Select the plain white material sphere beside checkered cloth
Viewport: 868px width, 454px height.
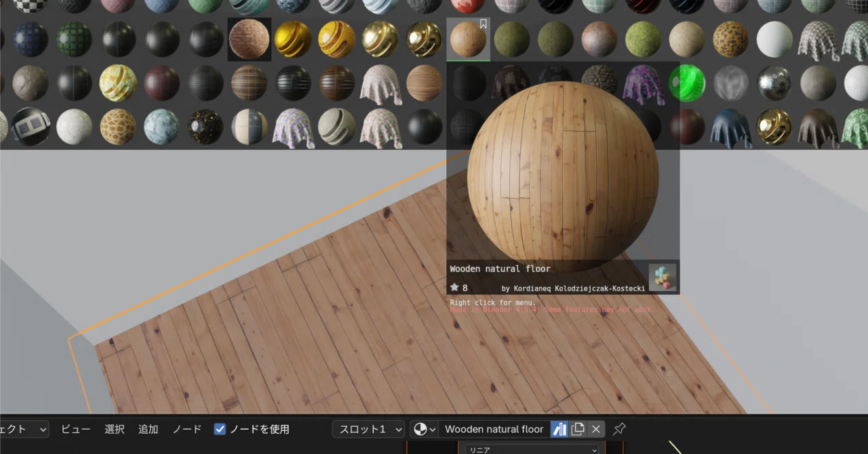tap(774, 39)
